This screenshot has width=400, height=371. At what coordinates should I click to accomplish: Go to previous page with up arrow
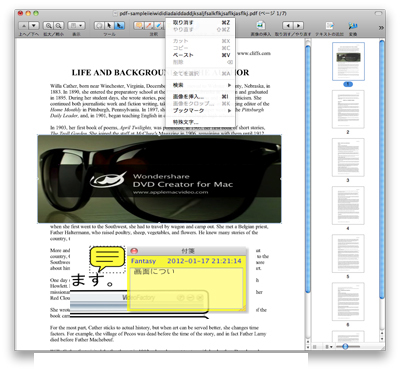point(24,25)
